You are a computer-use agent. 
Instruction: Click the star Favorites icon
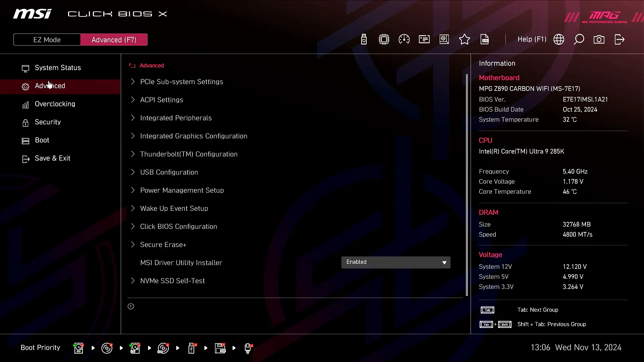pos(464,40)
